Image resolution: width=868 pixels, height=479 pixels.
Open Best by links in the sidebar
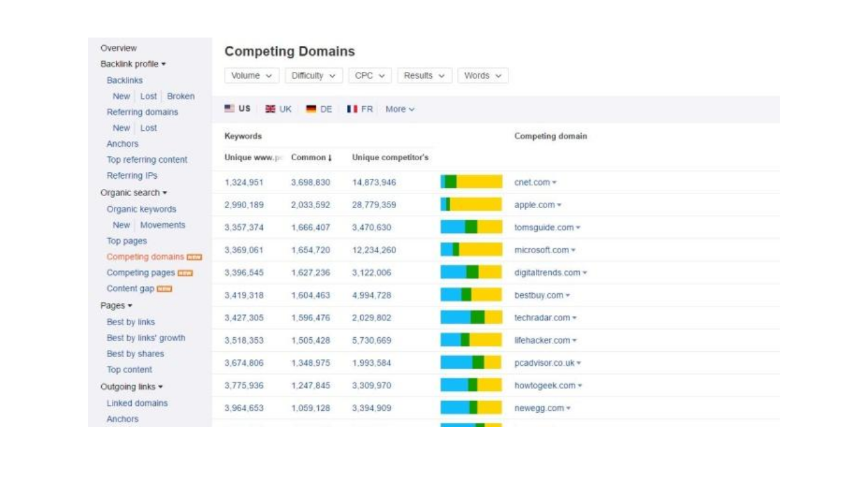[130, 323]
